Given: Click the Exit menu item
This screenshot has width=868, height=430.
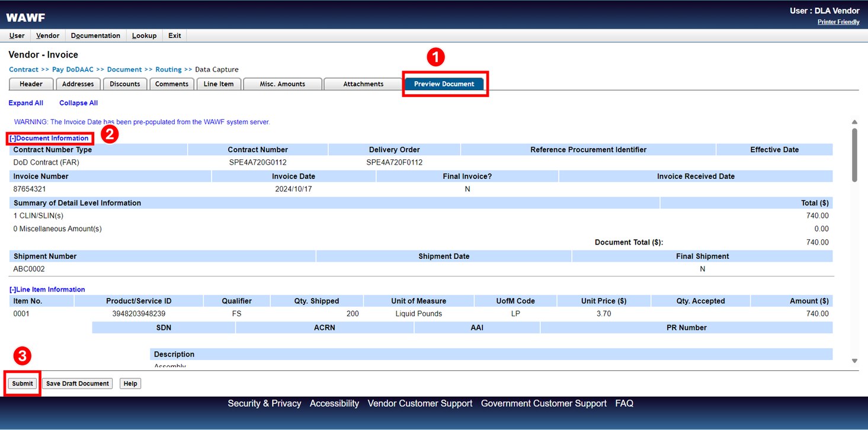Looking at the screenshot, I should pyautogui.click(x=175, y=36).
